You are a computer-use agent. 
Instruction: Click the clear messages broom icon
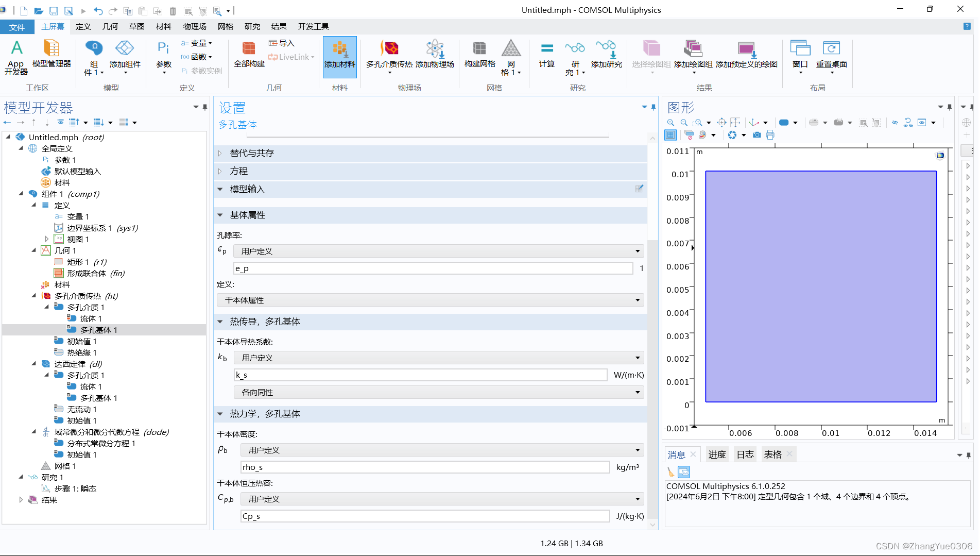pos(670,471)
